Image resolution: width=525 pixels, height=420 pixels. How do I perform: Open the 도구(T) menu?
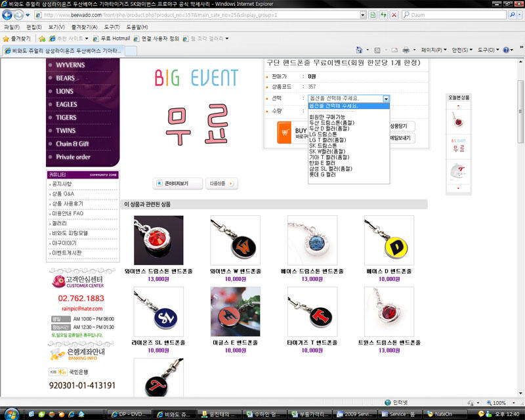coord(112,27)
